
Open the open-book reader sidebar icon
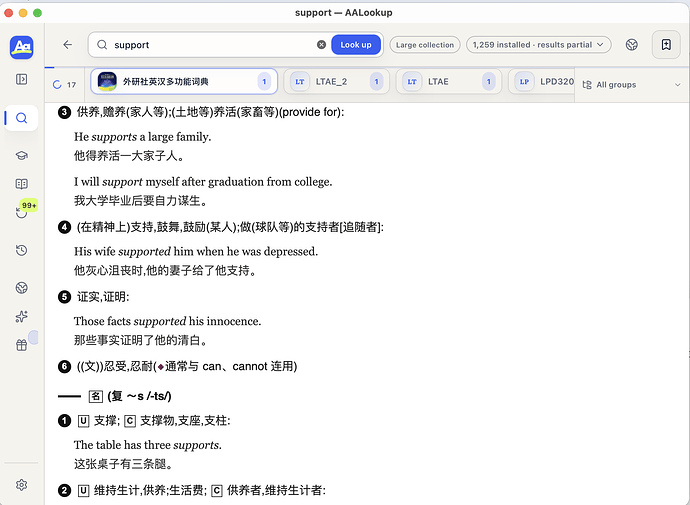pyautogui.click(x=22, y=183)
